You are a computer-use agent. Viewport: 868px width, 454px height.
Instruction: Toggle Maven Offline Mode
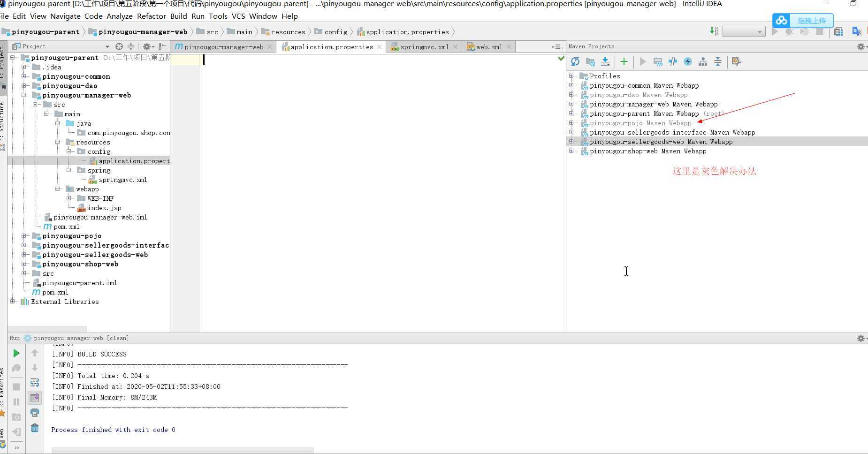673,61
